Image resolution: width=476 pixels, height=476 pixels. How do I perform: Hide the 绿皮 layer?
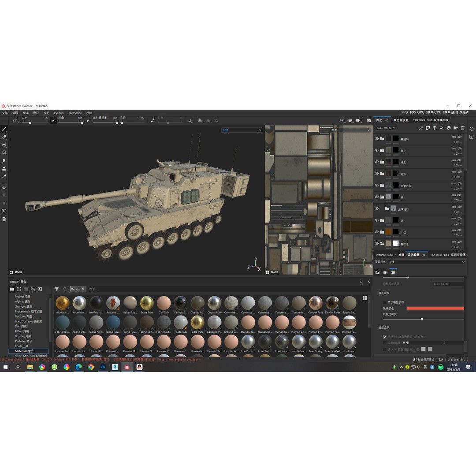pos(377,150)
